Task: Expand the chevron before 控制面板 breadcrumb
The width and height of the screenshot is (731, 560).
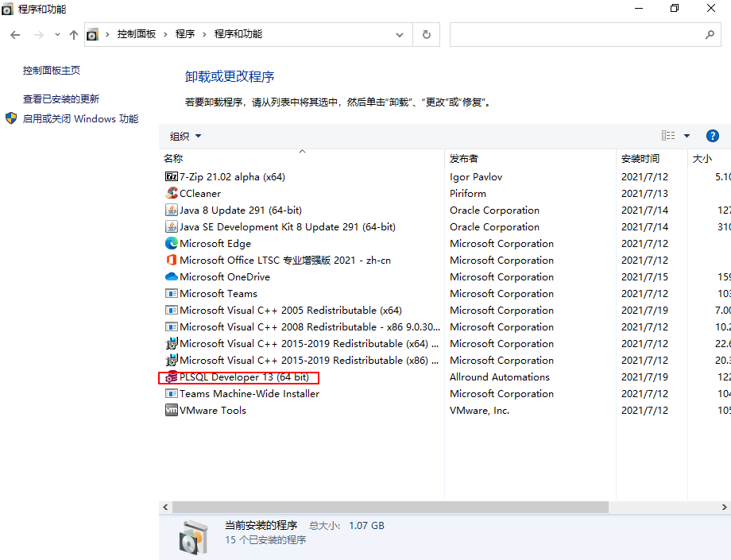Action: [108, 34]
